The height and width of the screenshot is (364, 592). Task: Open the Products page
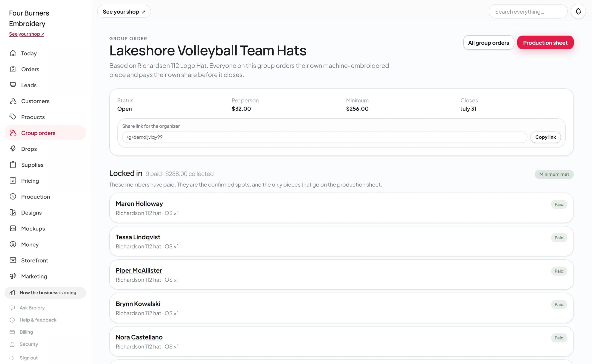45,117
